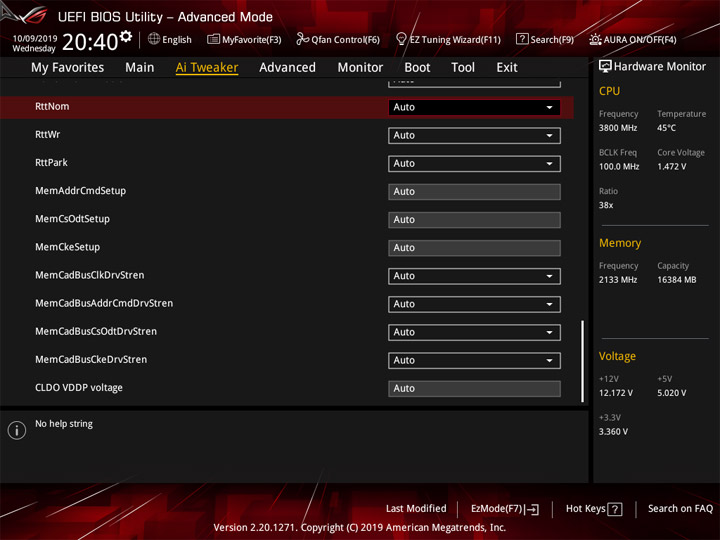Click the AURA ON/OFF light icon
This screenshot has height=540, width=720.
(595, 39)
